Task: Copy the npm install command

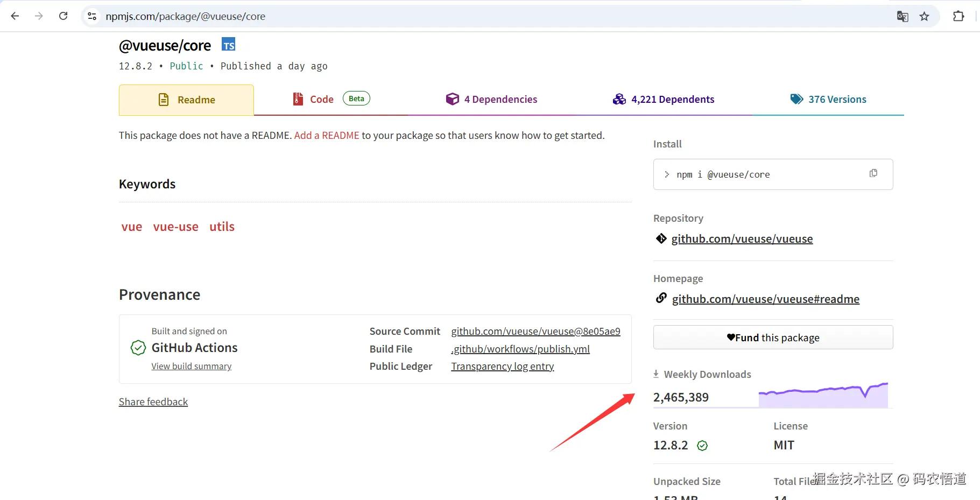Action: point(873,173)
